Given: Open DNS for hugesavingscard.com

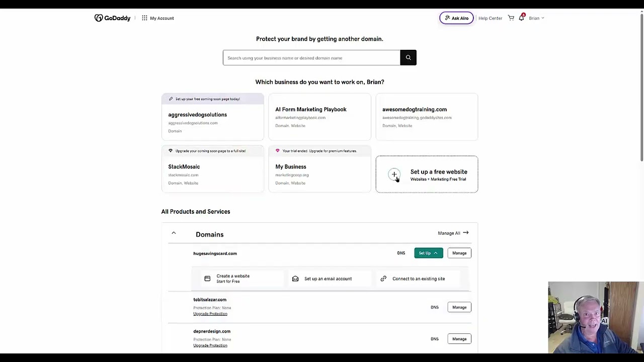Looking at the screenshot, I should [x=401, y=253].
